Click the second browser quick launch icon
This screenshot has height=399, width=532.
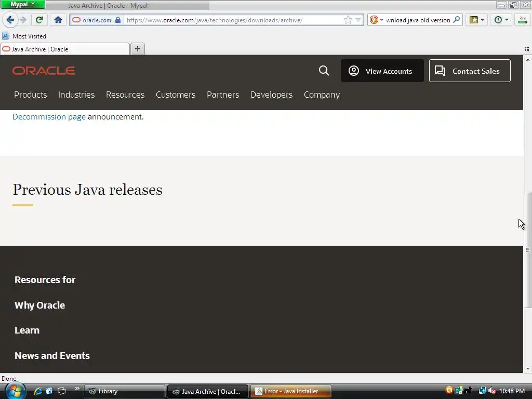click(x=49, y=391)
